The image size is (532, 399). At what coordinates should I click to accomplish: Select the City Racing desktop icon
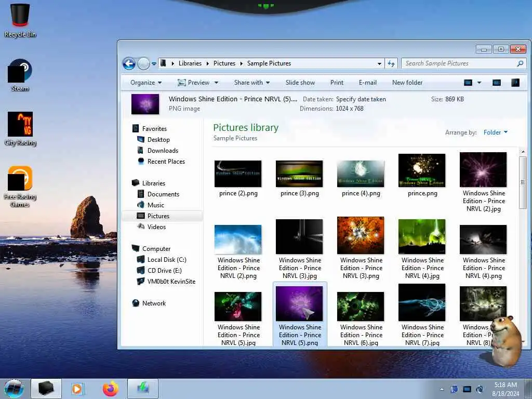[x=20, y=129]
